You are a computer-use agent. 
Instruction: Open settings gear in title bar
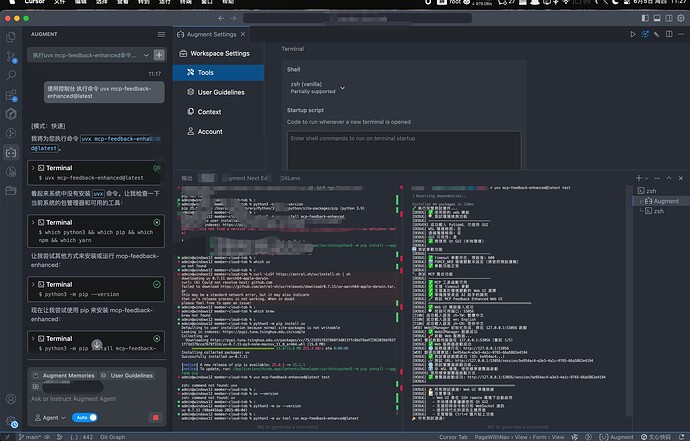(681, 18)
